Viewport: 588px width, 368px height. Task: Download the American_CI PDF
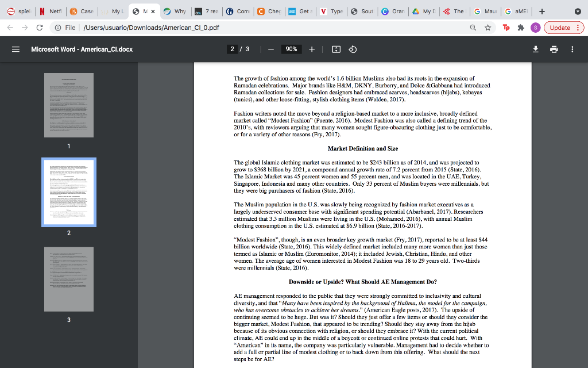tap(535, 49)
